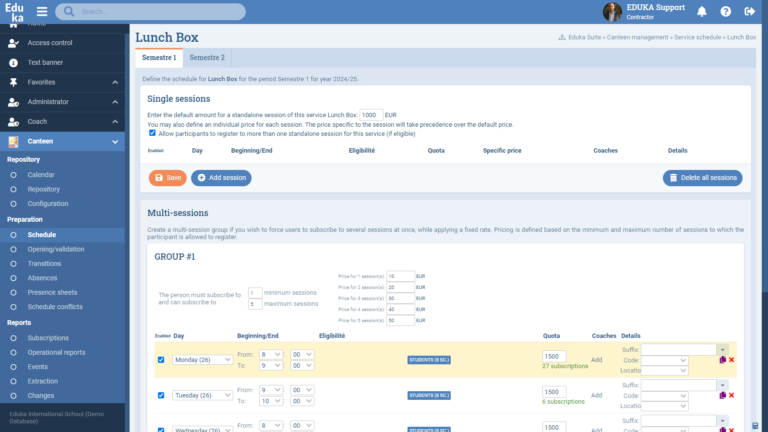Expand the Canteen sidebar section
Screen dimensions: 768x432
(x=64, y=141)
